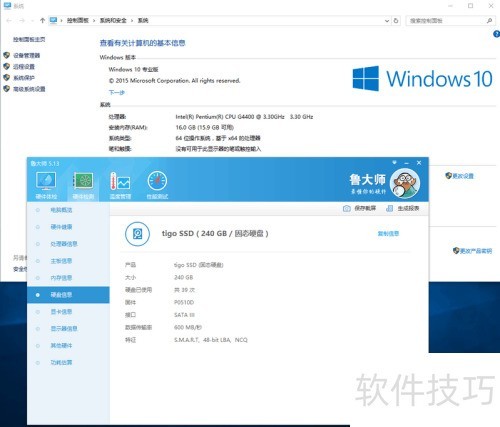Open 鲁大师 main menu dropdown icon
The height and width of the screenshot is (427, 500).
394,162
